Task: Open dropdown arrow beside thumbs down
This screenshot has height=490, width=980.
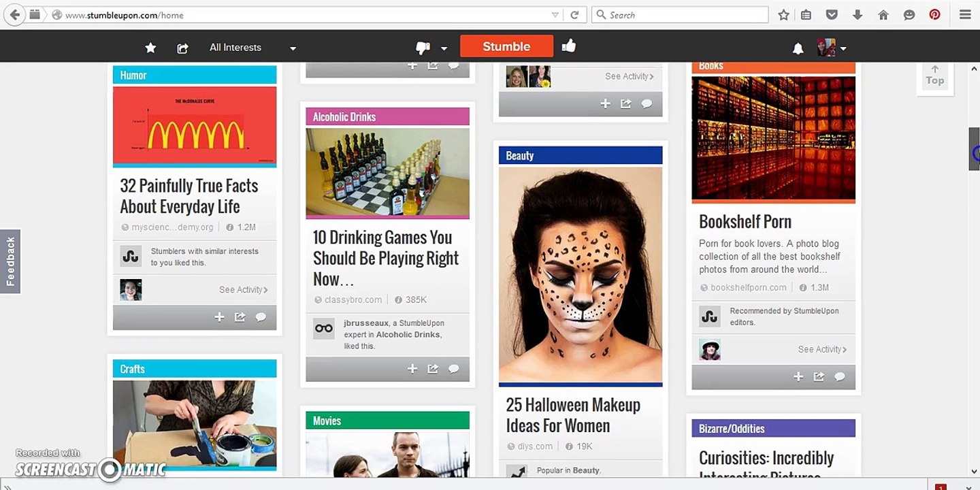Action: click(444, 48)
